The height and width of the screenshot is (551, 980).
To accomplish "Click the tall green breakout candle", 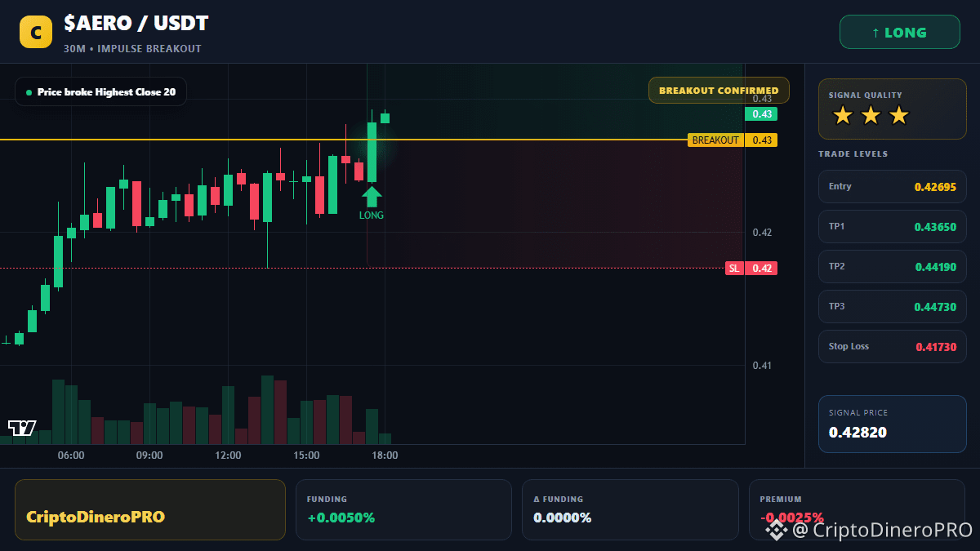I will pos(372,152).
